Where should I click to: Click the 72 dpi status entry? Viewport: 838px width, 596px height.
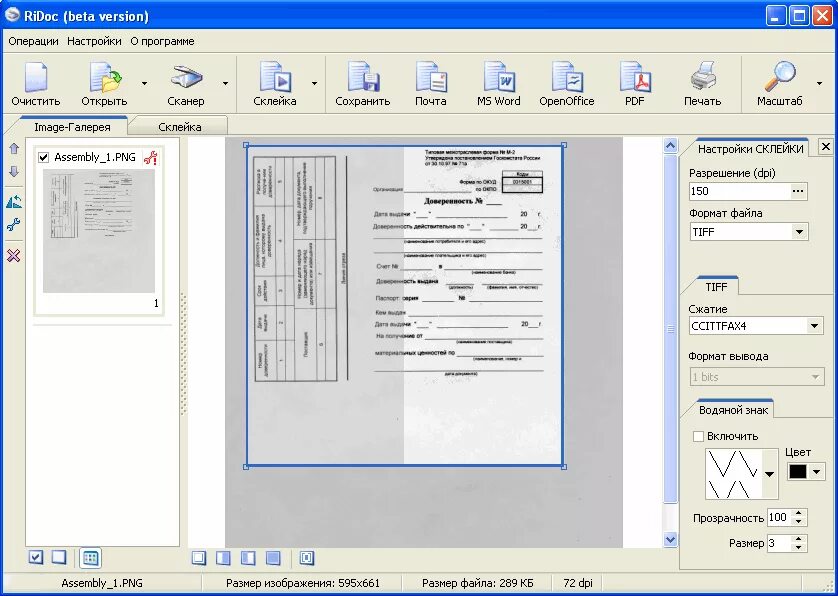point(578,583)
